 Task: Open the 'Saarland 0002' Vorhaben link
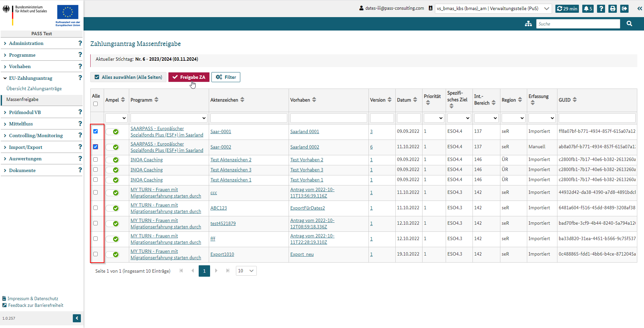305,147
